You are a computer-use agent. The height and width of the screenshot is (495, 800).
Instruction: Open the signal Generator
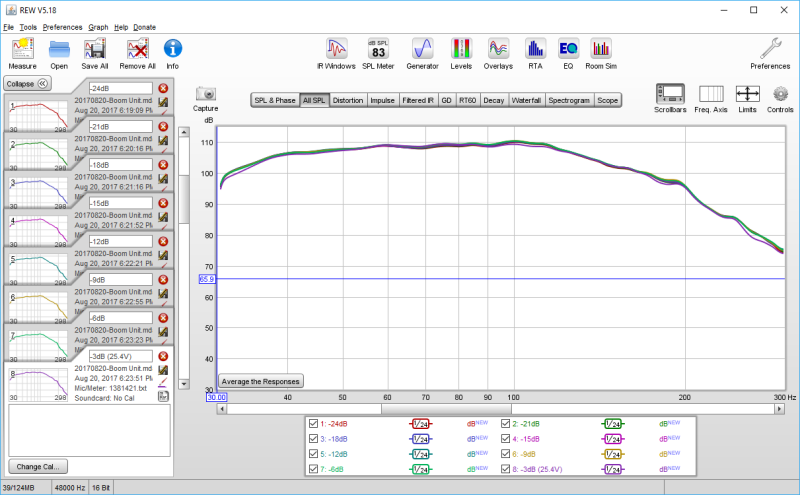422,54
